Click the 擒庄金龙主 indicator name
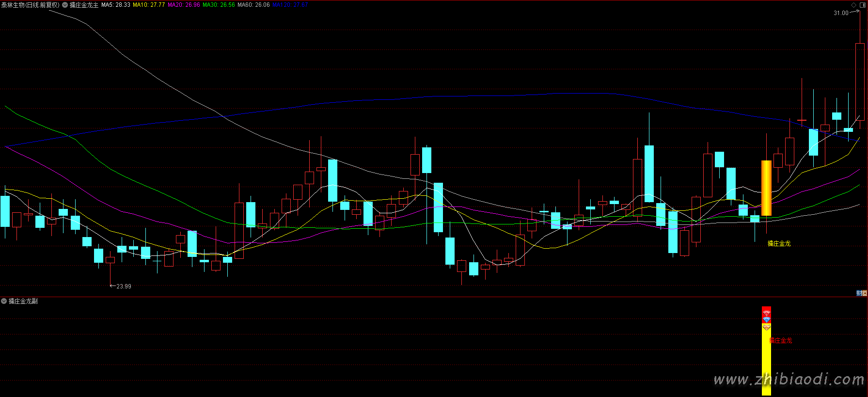The image size is (868, 397). pyautogui.click(x=84, y=5)
